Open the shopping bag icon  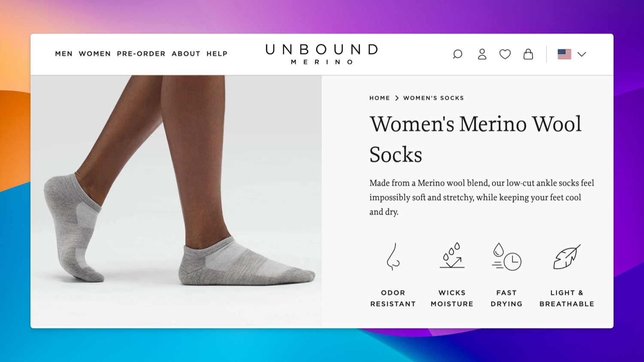click(x=528, y=54)
